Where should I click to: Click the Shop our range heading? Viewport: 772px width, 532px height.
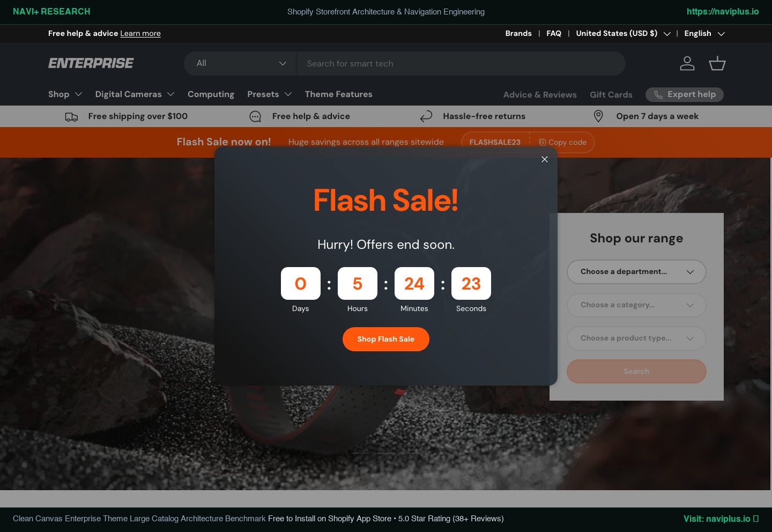coord(636,238)
